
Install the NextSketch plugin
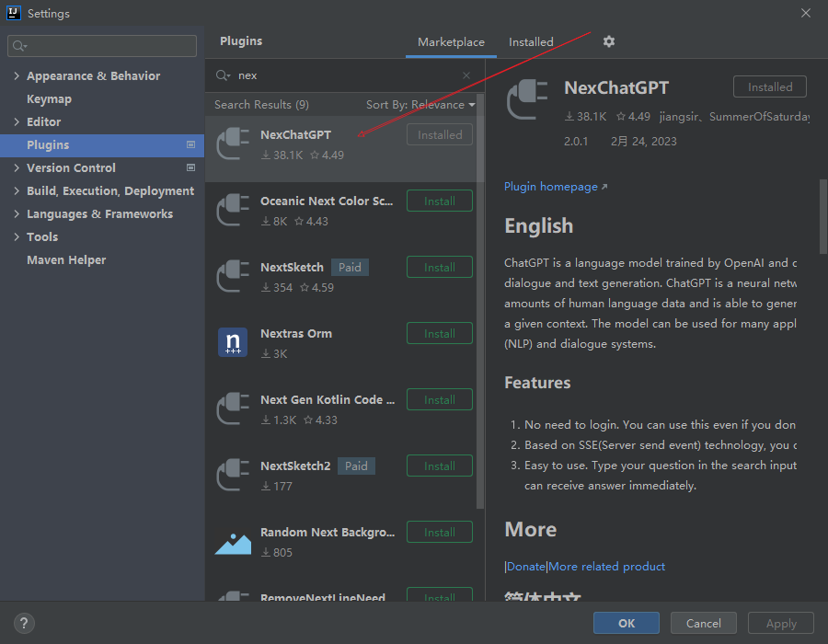pyautogui.click(x=439, y=267)
